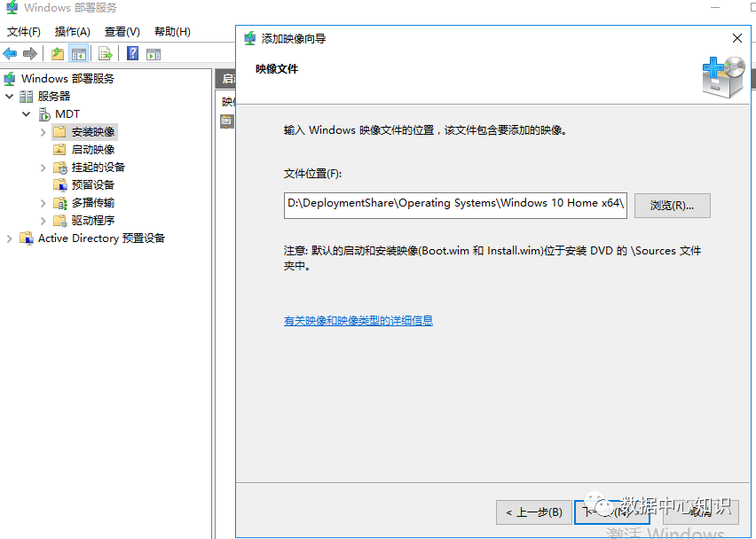Select the 安装映像 folder
This screenshot has height=539, width=756.
click(x=93, y=132)
